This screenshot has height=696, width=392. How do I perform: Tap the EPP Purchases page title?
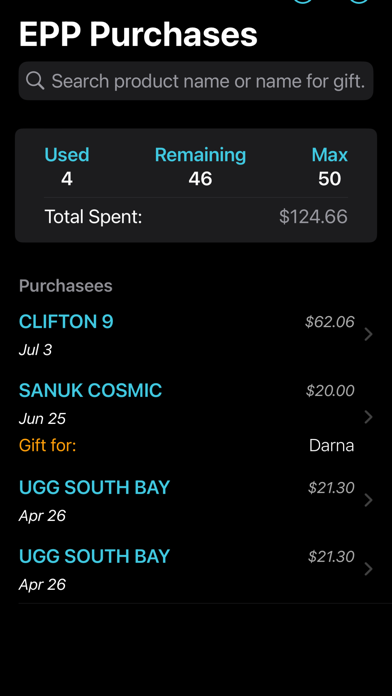tap(138, 34)
